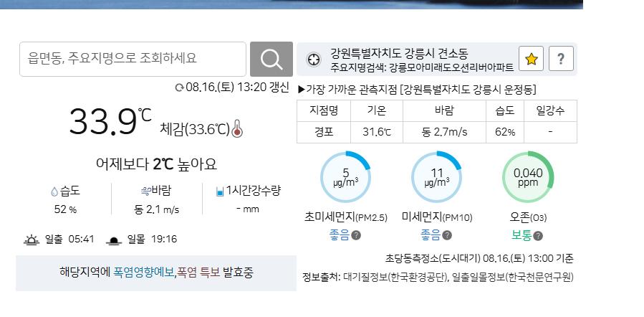Viewport: 644px width, 317px height.
Task: Toggle the yellow star favorite button
Action: click(531, 59)
